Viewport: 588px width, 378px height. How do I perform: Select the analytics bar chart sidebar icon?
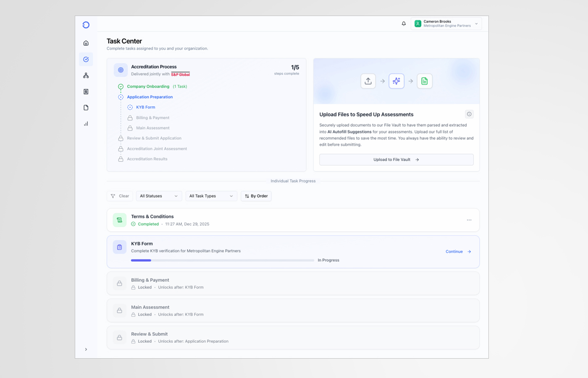pyautogui.click(x=86, y=123)
